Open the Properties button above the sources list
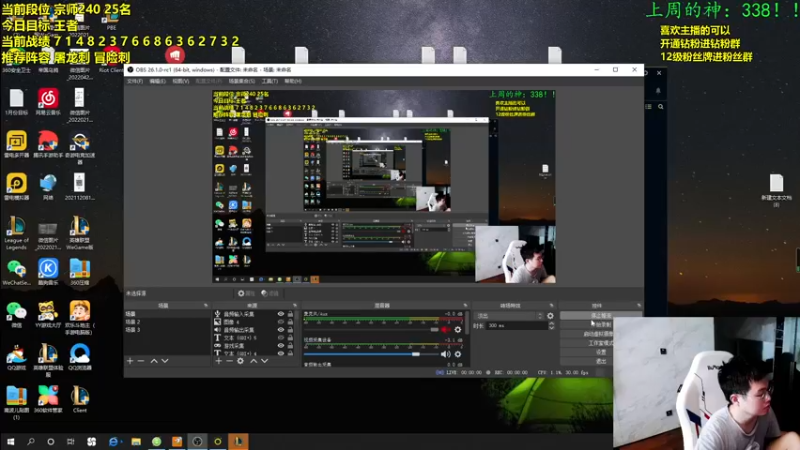 (246, 293)
